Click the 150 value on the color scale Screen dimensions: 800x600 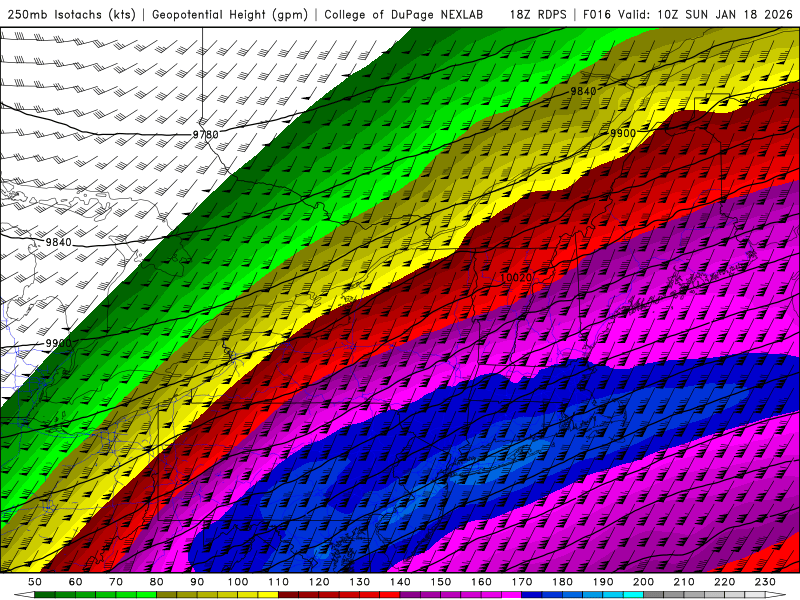click(x=441, y=582)
